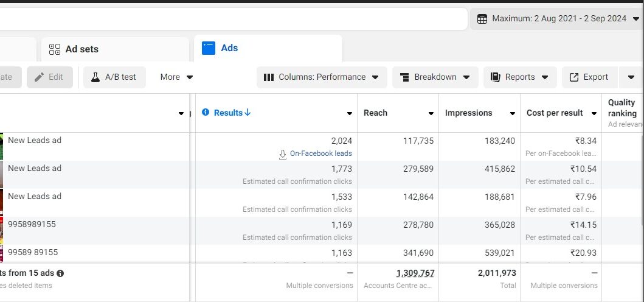The image size is (644, 302).
Task: Select the Ads tab
Action: point(229,48)
